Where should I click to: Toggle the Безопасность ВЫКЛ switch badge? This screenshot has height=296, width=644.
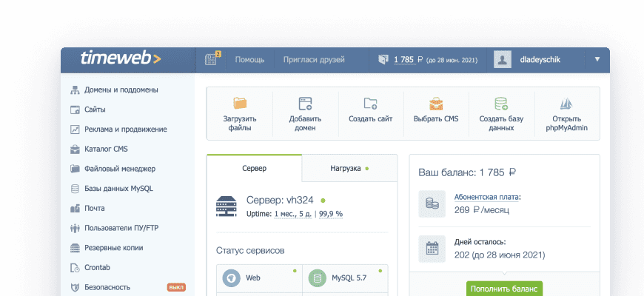pos(176,287)
